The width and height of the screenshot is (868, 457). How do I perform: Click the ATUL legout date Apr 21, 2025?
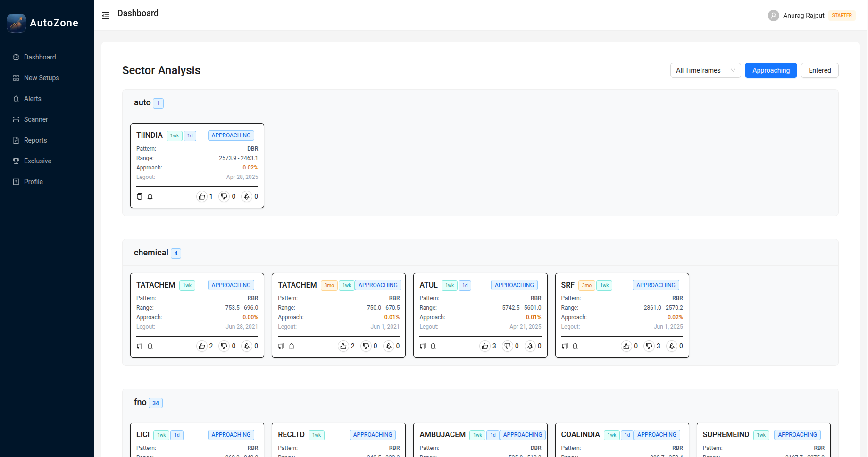point(526,327)
